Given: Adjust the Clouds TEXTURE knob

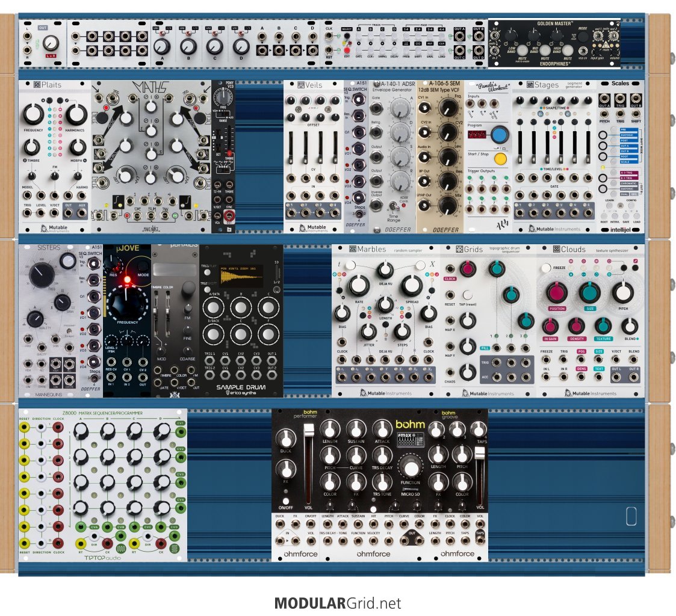Looking at the screenshot, I should tap(603, 327).
